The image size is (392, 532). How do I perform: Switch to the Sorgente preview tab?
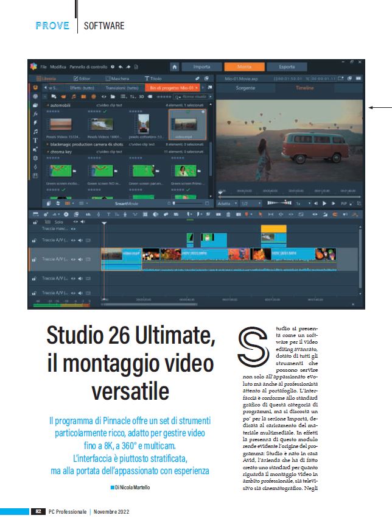tap(245, 88)
